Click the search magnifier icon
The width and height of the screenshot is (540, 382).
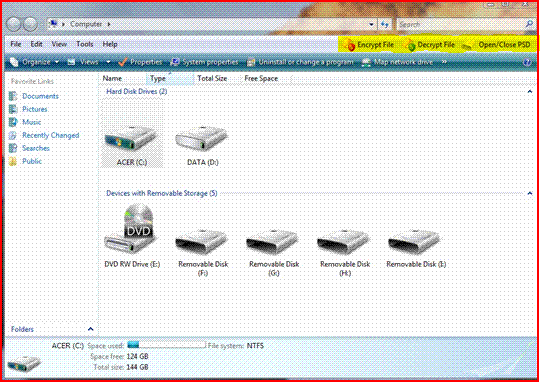(529, 24)
